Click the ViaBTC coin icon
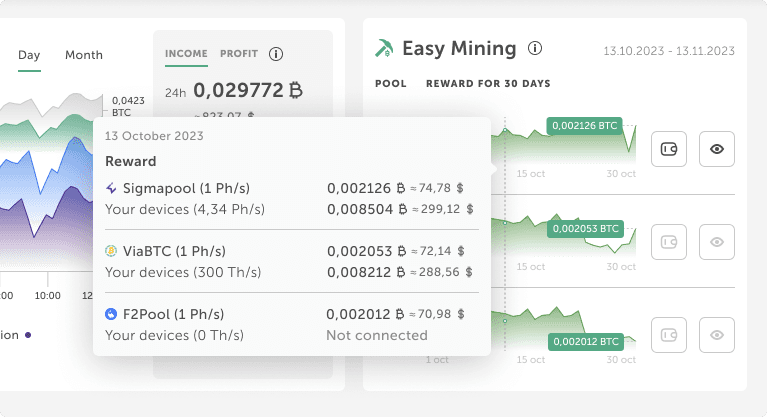The width and height of the screenshot is (767, 417). click(111, 251)
